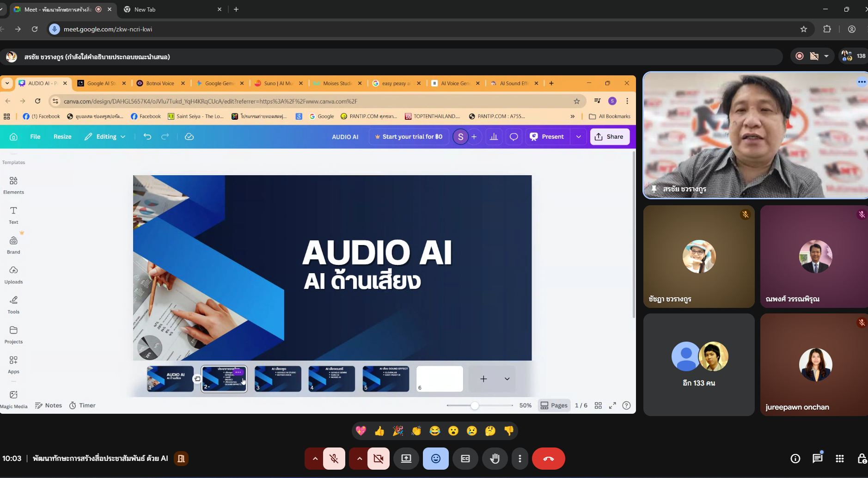Open the more options three-dot menu
The height and width of the screenshot is (478, 868).
(x=520, y=459)
